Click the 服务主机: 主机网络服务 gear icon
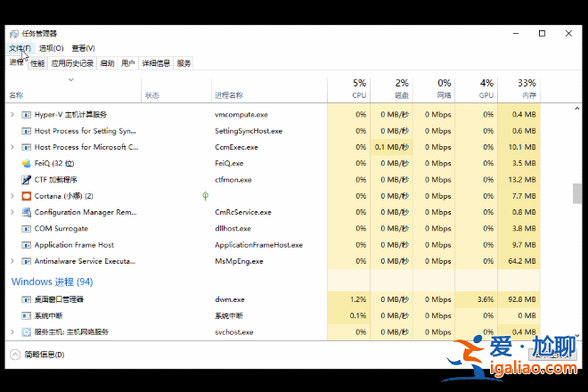 tap(26, 332)
